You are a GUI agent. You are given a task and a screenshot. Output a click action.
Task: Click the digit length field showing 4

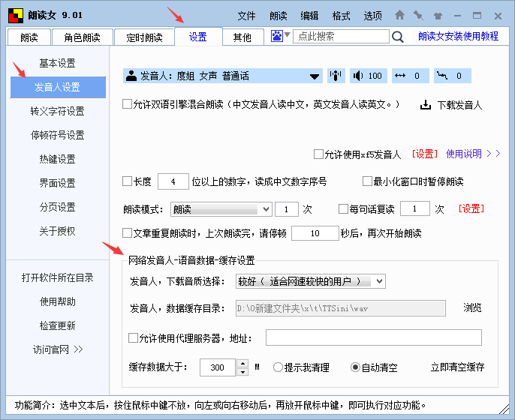point(173,181)
